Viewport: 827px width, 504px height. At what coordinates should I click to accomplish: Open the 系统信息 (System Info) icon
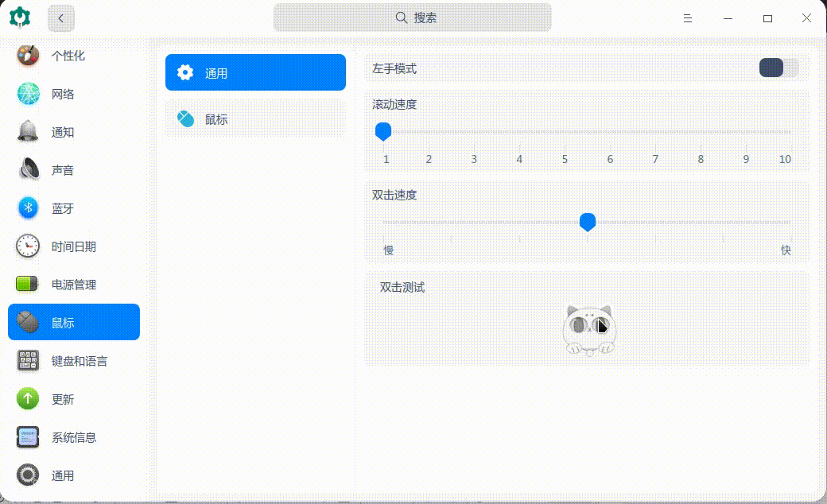[x=27, y=437]
